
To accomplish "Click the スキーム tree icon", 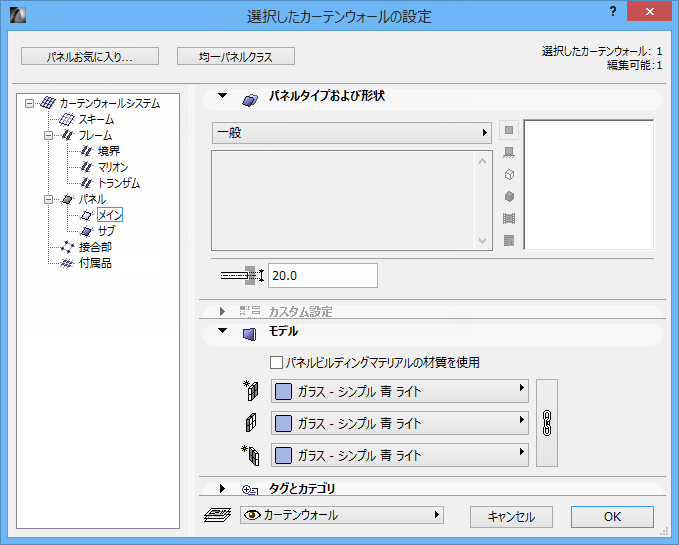I will (67, 119).
